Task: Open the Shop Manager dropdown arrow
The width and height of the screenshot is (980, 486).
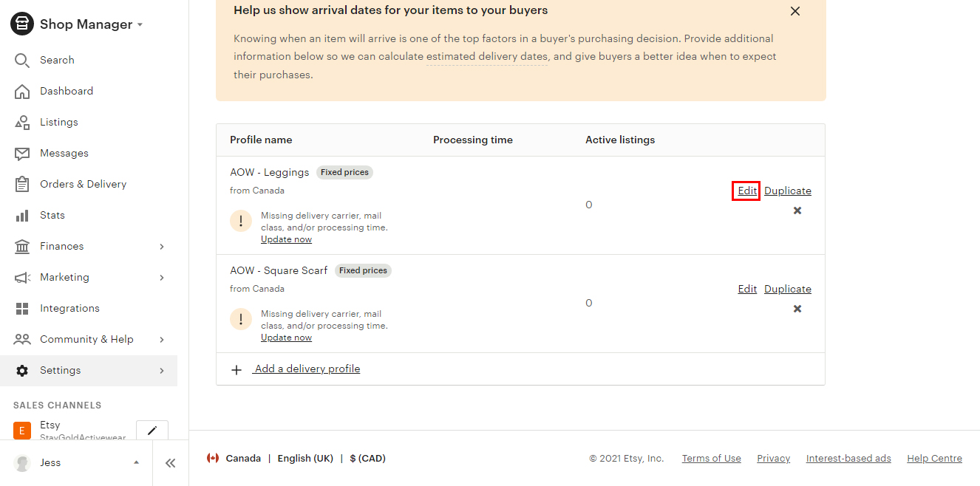Action: 140,25
